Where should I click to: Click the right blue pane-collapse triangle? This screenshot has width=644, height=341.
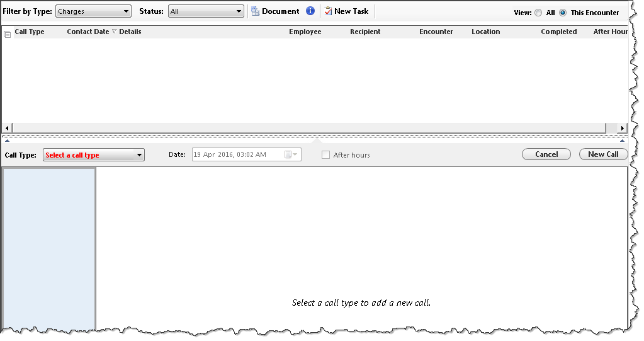click(x=622, y=141)
